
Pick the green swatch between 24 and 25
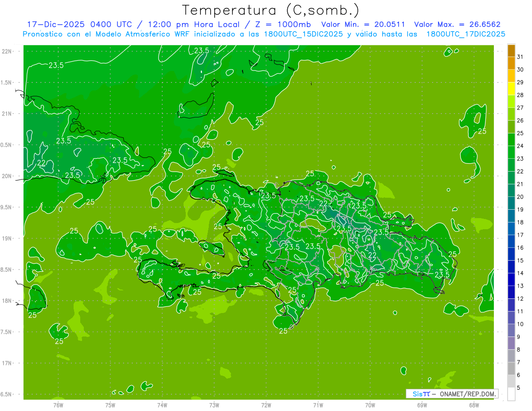pyautogui.click(x=511, y=140)
